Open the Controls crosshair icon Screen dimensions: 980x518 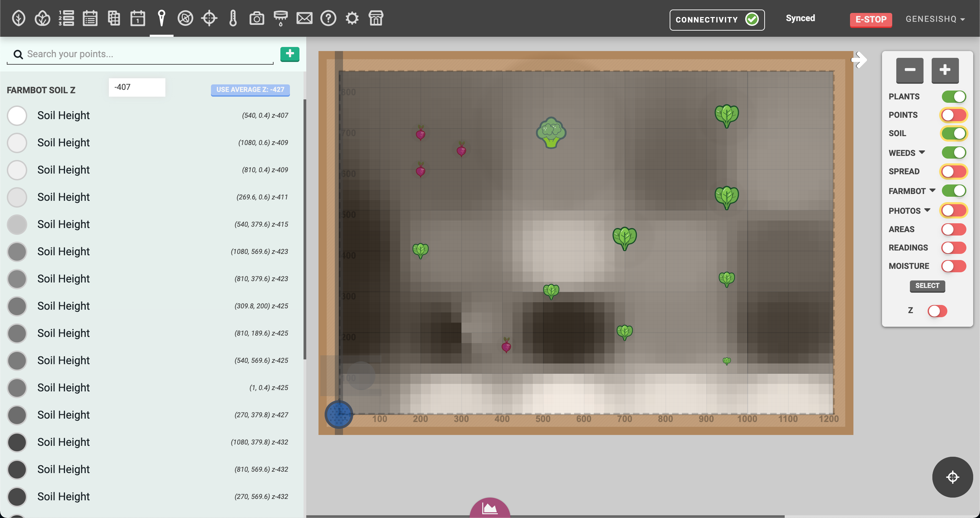tap(209, 18)
